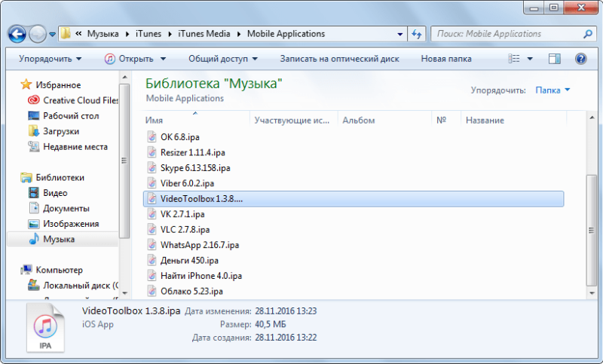Screen dimensions: 603x364
Task: Toggle the preview pane icon
Action: [554, 59]
